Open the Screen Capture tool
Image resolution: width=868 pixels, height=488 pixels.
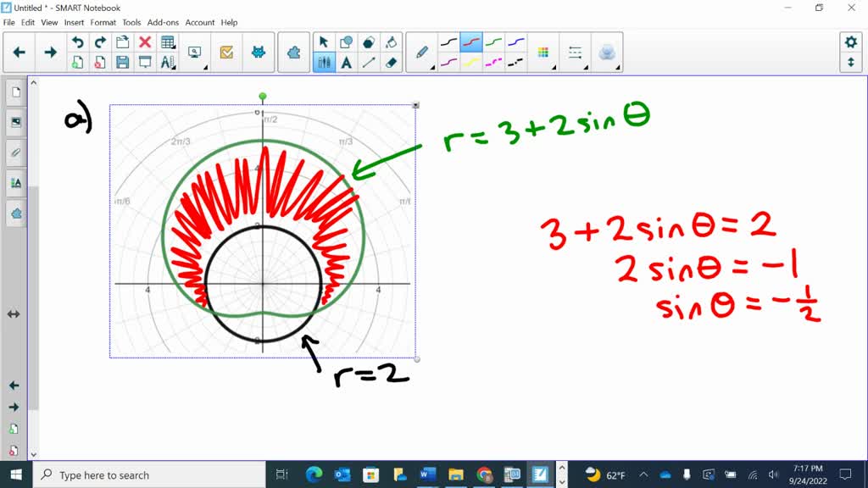coord(194,53)
